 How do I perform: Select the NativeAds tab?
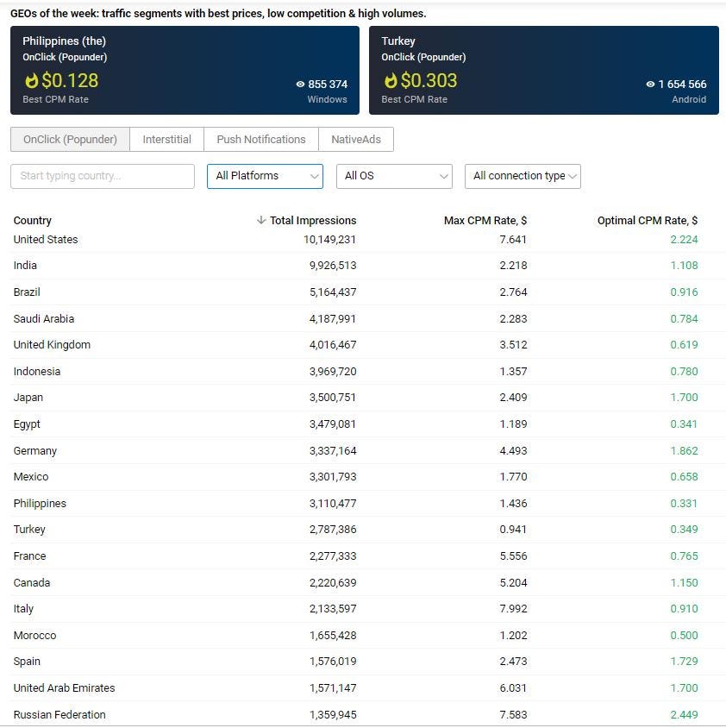pyautogui.click(x=356, y=139)
